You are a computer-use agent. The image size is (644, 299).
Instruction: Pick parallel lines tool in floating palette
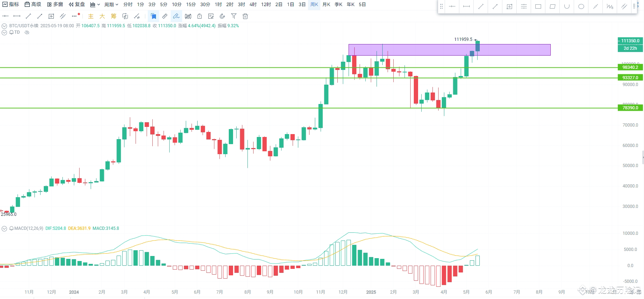(524, 6)
